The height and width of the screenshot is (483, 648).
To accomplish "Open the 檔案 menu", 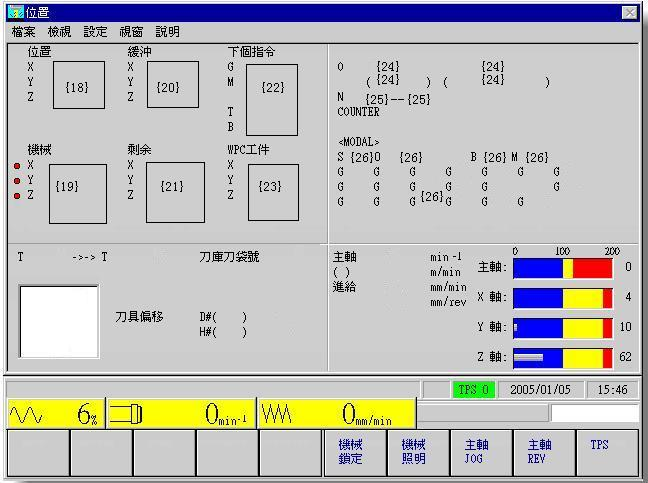I will [x=24, y=32].
